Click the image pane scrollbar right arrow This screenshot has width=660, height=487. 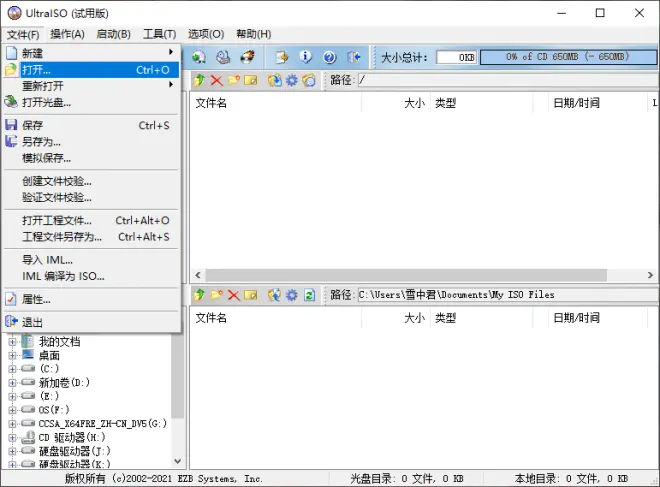(650, 275)
